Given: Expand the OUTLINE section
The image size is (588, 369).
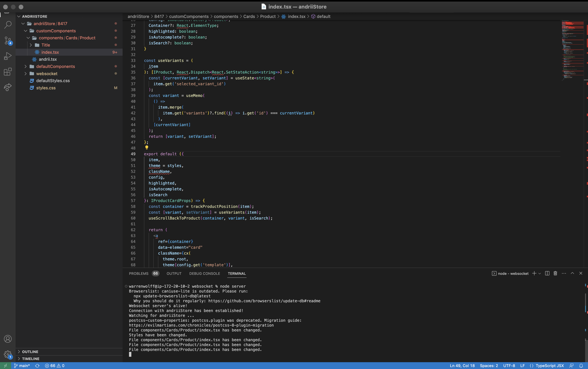Looking at the screenshot, I should point(30,352).
